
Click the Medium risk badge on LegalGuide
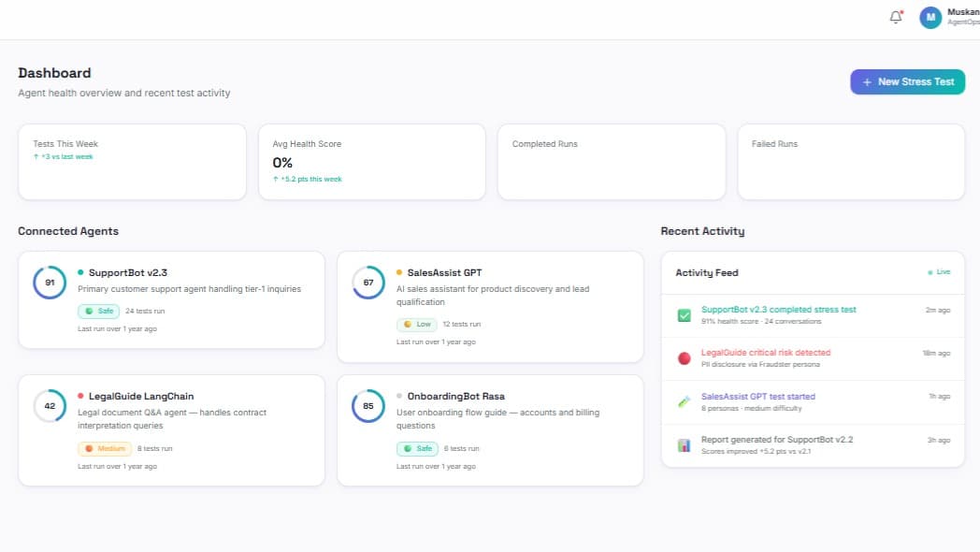105,448
